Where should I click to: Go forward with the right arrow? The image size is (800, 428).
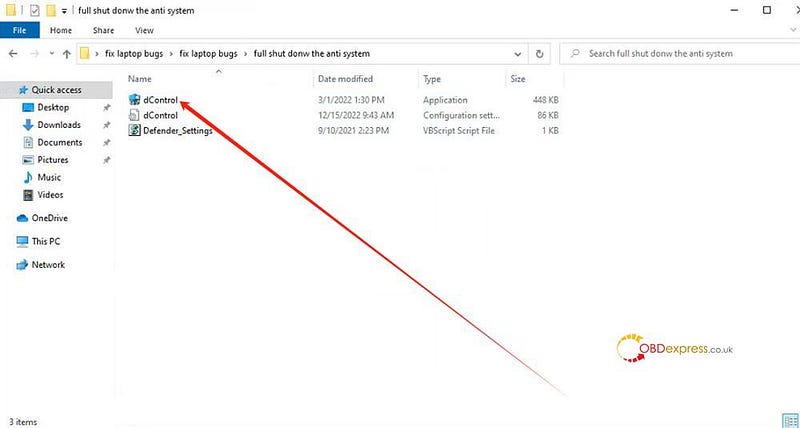(34, 54)
